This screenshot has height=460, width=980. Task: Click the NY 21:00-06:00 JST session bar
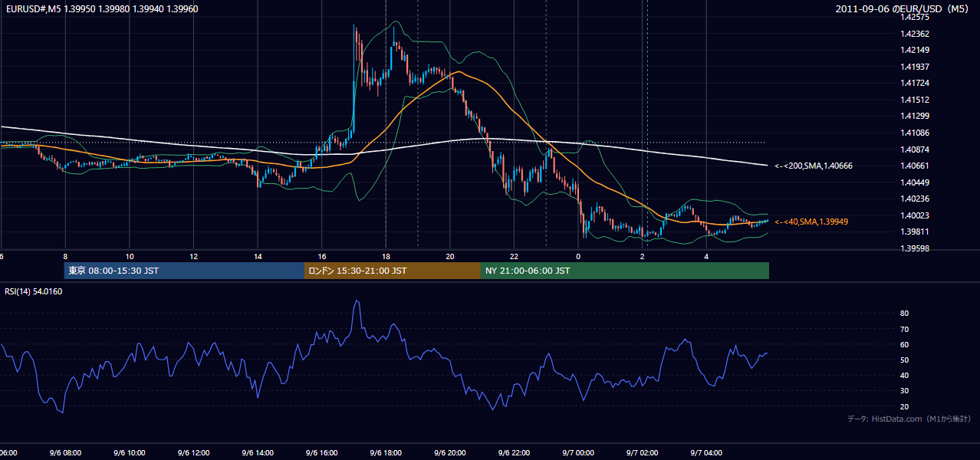tap(625, 271)
